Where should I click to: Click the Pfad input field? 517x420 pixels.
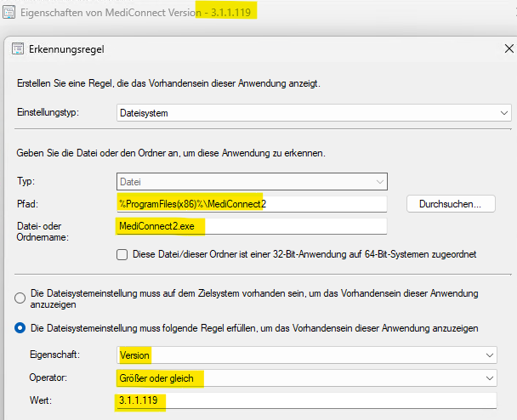coord(251,204)
